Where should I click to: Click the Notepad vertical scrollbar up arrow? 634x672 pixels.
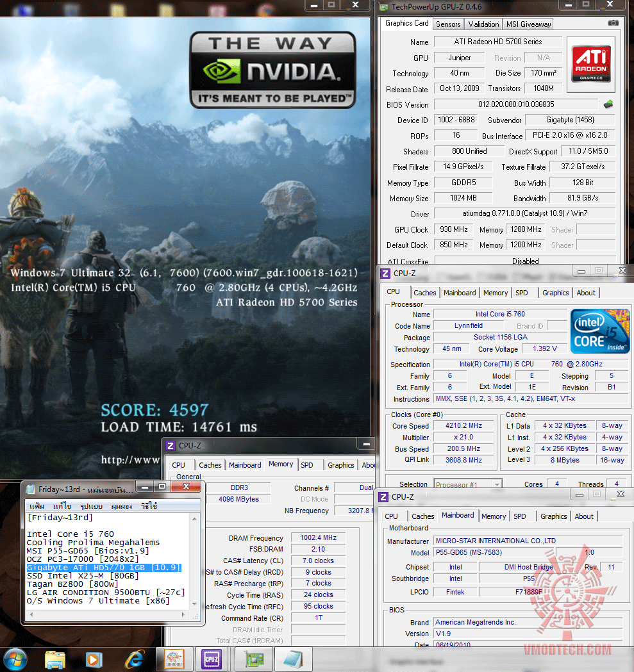tap(194, 518)
